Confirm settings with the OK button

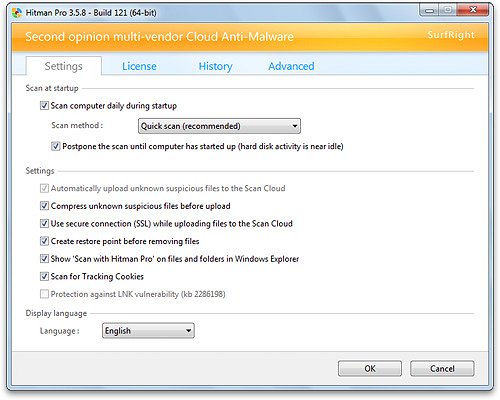pos(370,369)
